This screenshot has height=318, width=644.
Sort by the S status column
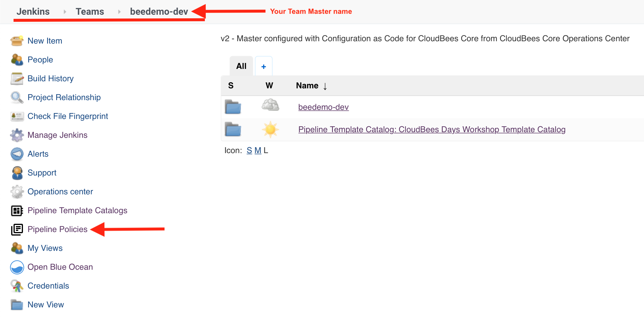click(x=231, y=86)
